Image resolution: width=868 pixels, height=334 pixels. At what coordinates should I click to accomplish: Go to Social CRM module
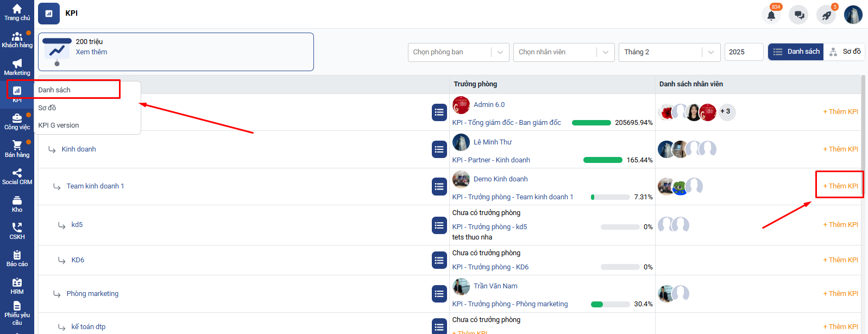pos(17,177)
